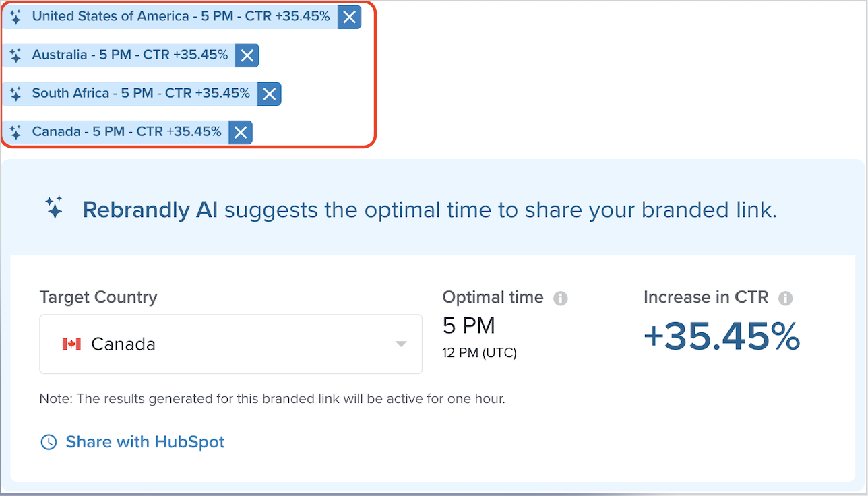This screenshot has width=868, height=496.
Task: Remove the South Africa tag
Action: pyautogui.click(x=270, y=94)
